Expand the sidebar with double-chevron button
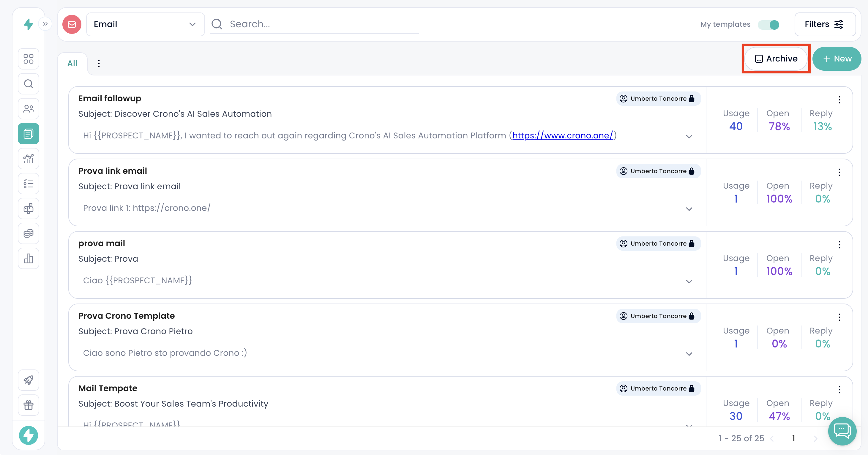 45,24
